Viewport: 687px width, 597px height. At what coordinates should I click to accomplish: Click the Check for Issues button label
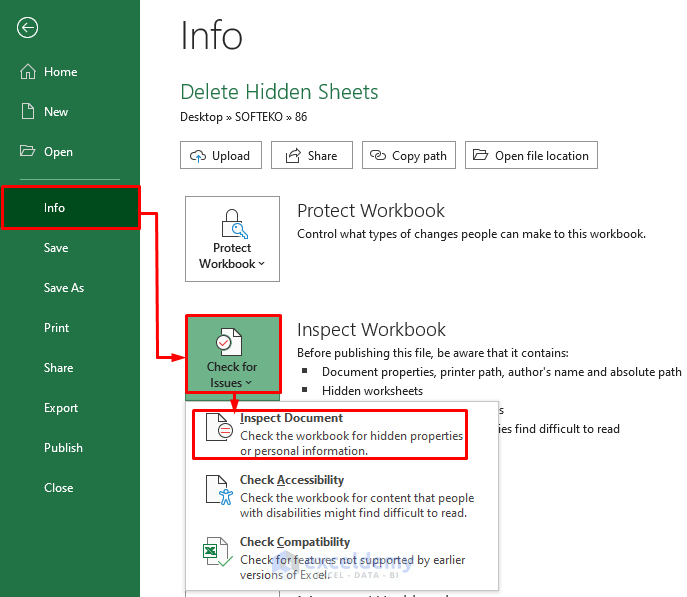[x=231, y=374]
